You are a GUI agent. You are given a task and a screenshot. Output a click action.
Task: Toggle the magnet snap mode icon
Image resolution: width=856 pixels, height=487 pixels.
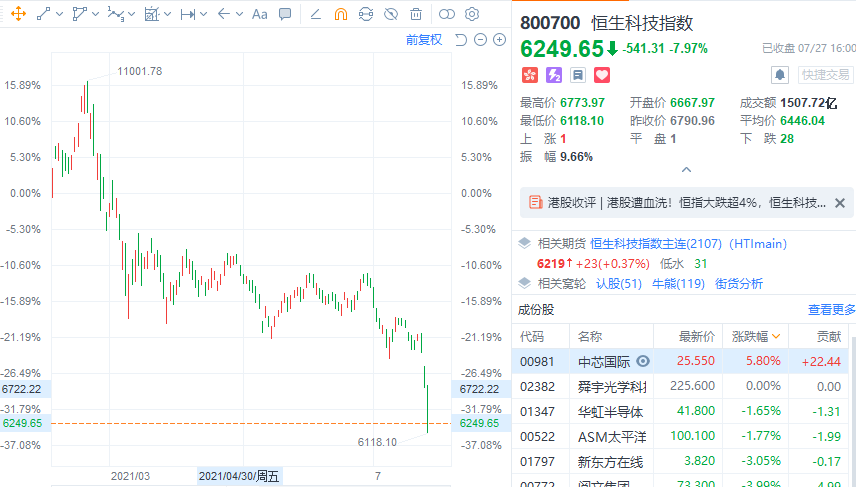pyautogui.click(x=341, y=14)
